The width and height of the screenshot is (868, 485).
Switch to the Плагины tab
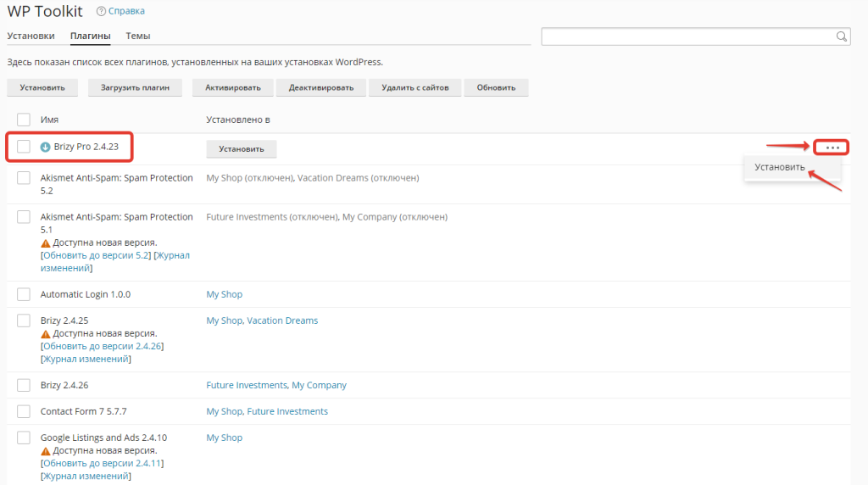click(90, 36)
